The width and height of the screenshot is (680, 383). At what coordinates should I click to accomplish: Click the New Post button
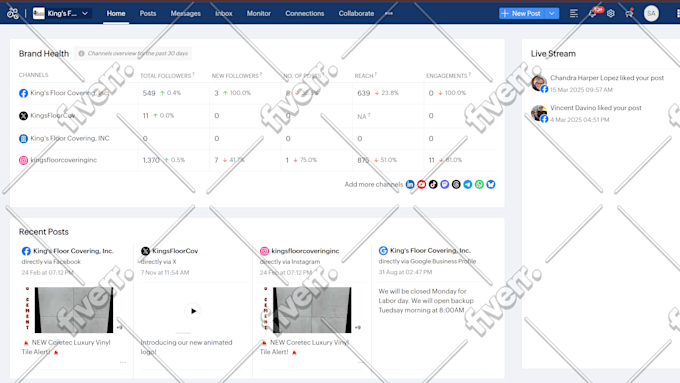click(x=522, y=13)
